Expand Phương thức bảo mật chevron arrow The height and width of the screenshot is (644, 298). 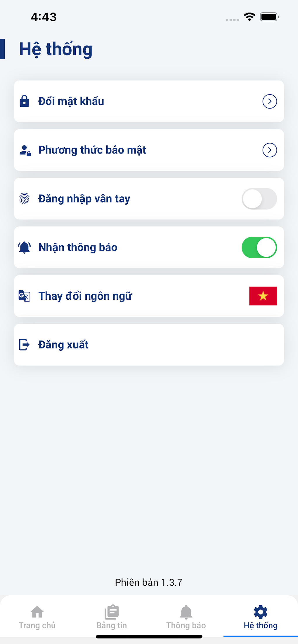270,150
